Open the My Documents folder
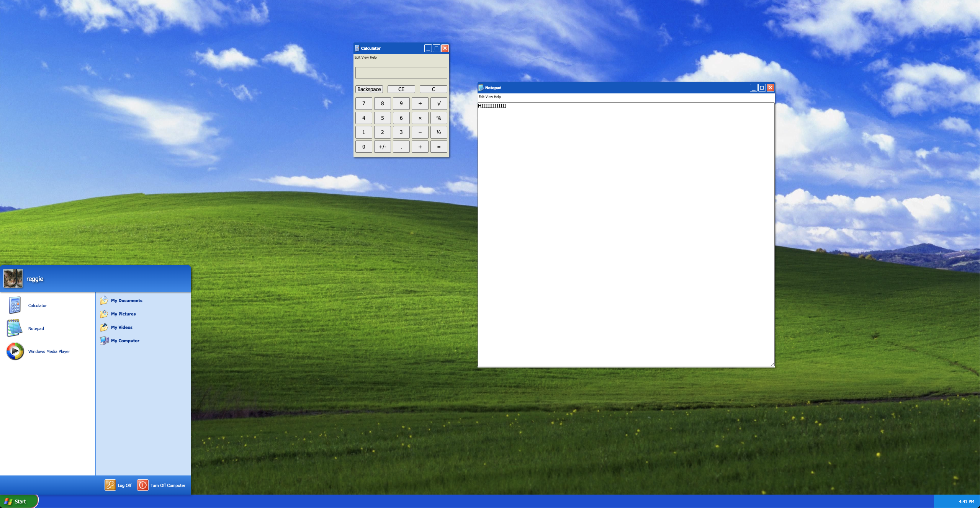The width and height of the screenshot is (980, 508). pyautogui.click(x=121, y=301)
